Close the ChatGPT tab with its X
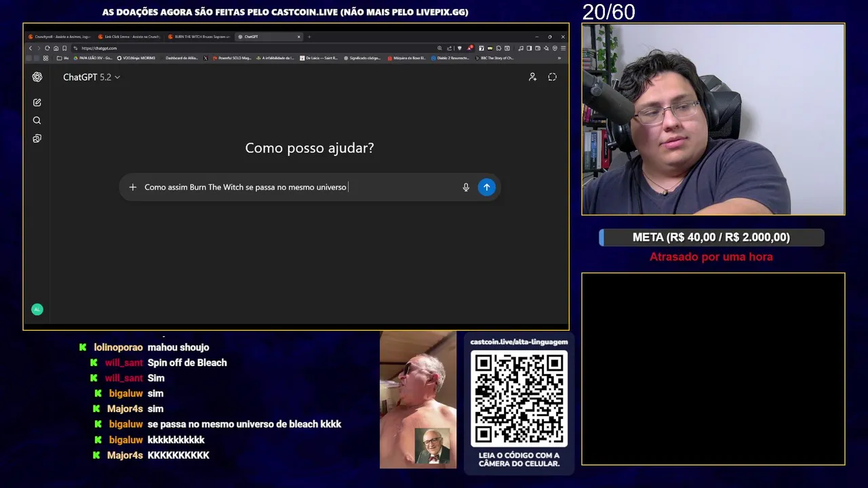Viewport: 868px width, 488px height. 299,37
